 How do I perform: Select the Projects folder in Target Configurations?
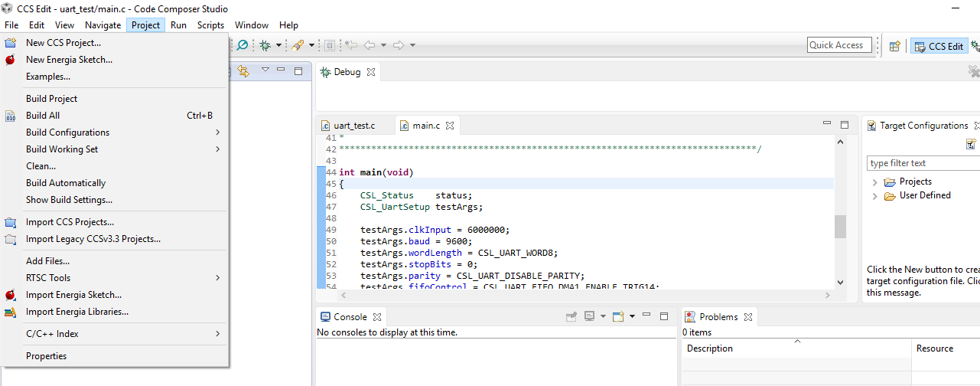pyautogui.click(x=908, y=182)
